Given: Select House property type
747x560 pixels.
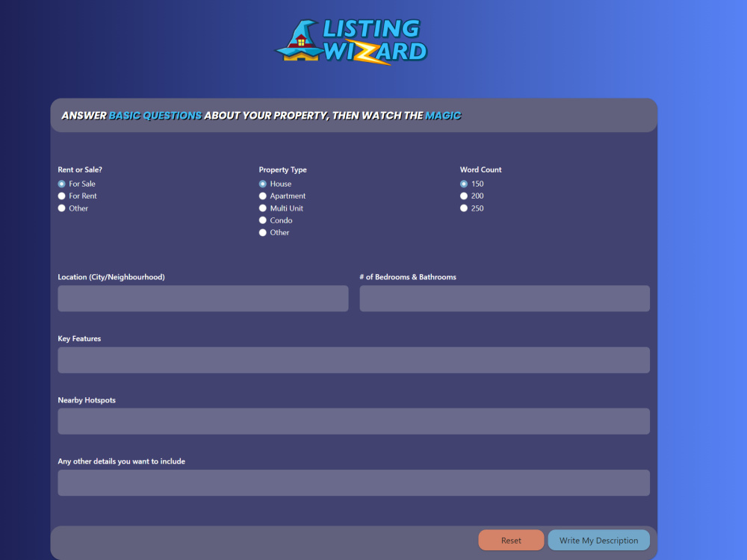Looking at the screenshot, I should tap(262, 184).
